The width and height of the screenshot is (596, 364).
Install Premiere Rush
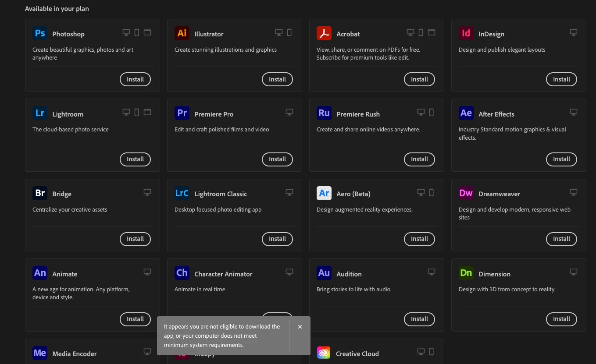point(419,159)
